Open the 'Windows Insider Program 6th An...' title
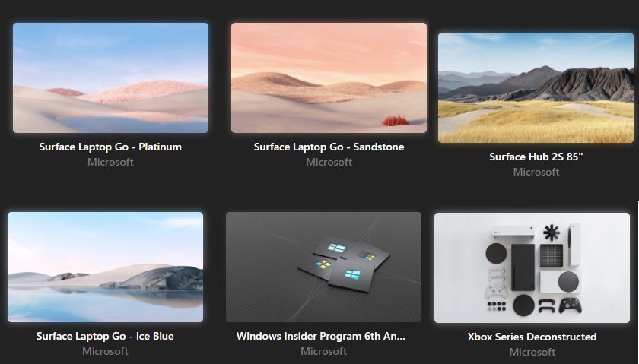This screenshot has height=364, width=639. click(321, 337)
